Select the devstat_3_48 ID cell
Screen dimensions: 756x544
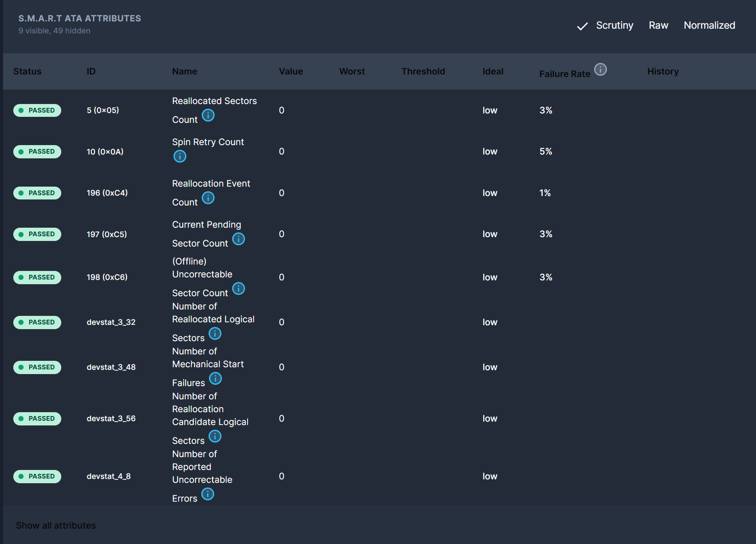[x=111, y=367]
